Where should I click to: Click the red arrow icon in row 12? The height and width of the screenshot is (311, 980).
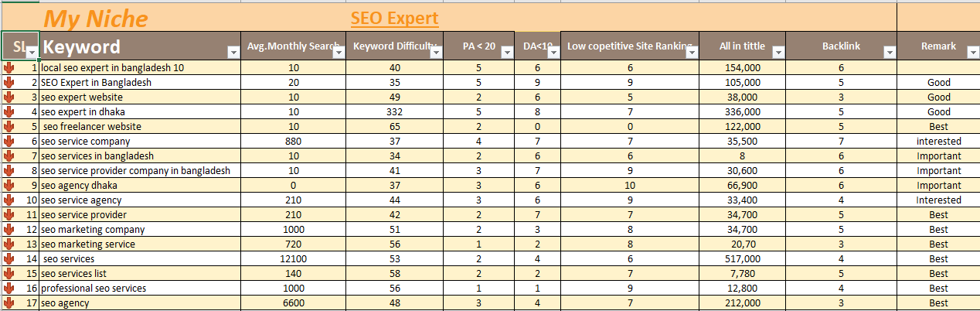click(9, 230)
